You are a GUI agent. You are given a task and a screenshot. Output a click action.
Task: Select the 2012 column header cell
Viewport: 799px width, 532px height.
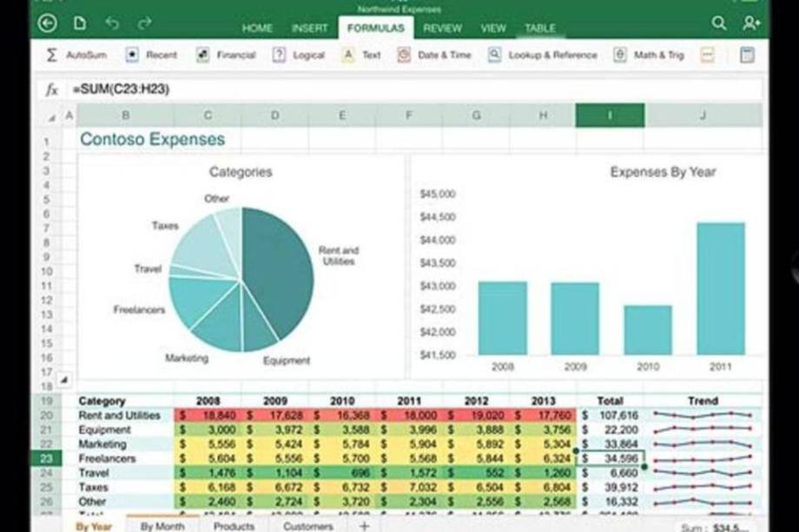[476, 401]
